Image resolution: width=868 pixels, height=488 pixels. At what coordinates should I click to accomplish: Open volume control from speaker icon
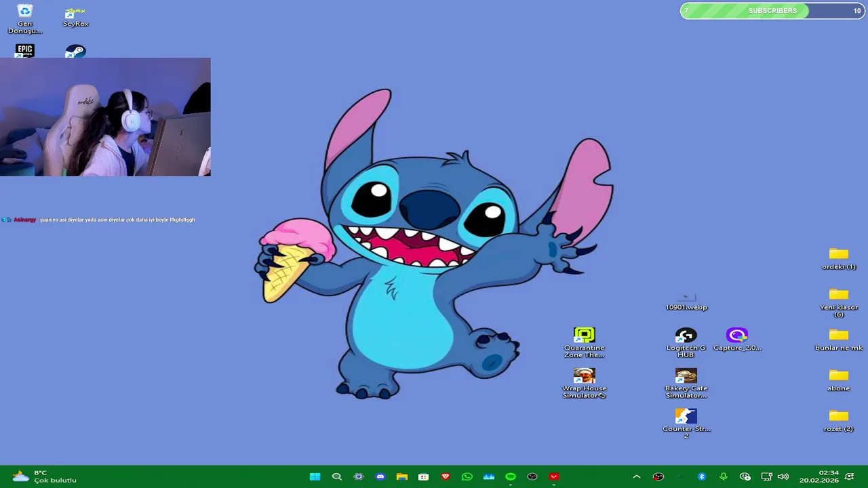pyautogui.click(x=783, y=476)
